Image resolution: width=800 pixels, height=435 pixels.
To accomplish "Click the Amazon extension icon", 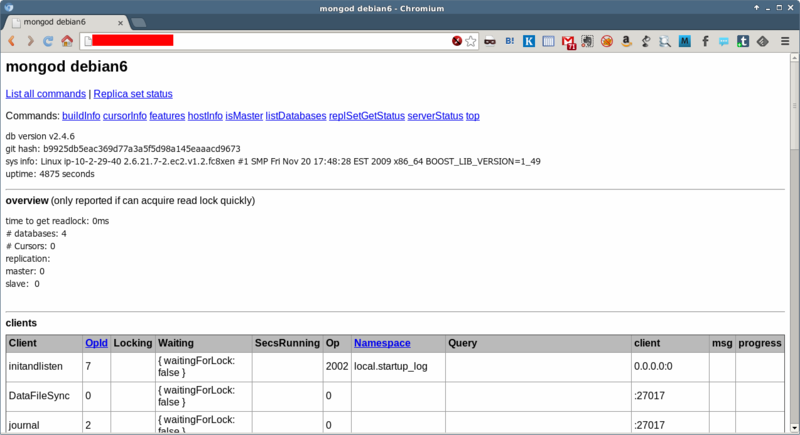I will point(626,41).
